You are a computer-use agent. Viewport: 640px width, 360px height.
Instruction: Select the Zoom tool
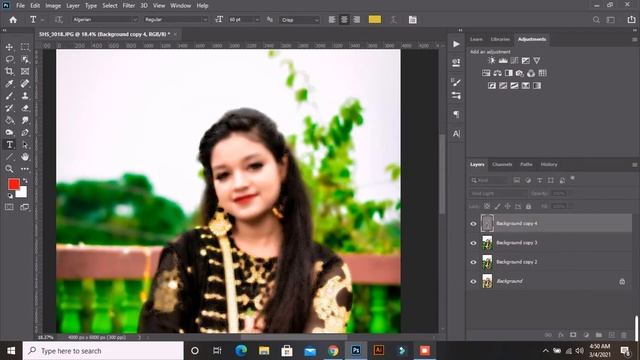pos(9,169)
